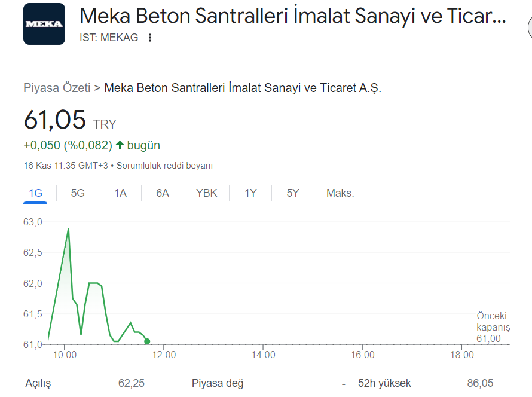532x397 pixels.
Task: Open the Sorumluluk reddi beyanı link
Action: point(164,166)
